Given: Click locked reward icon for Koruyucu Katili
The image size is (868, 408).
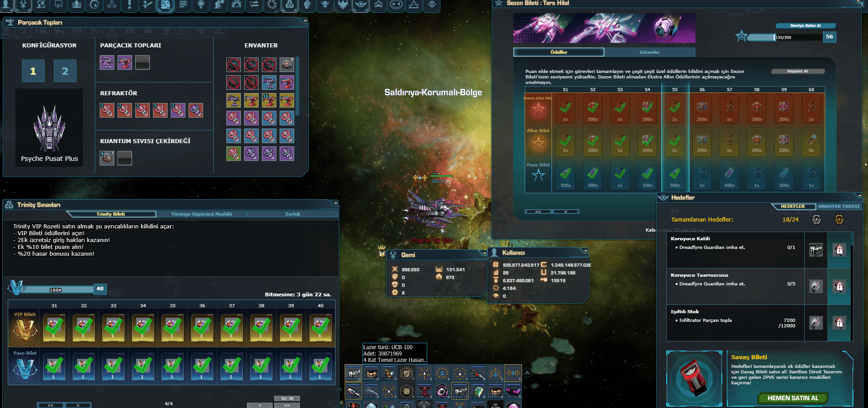Looking at the screenshot, I should click(x=839, y=250).
